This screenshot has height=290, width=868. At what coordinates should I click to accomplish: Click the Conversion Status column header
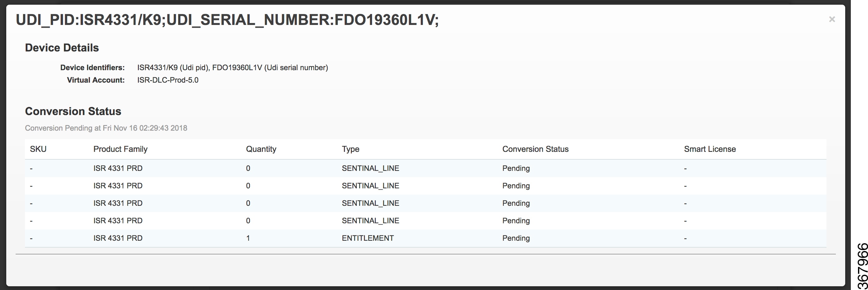(535, 149)
